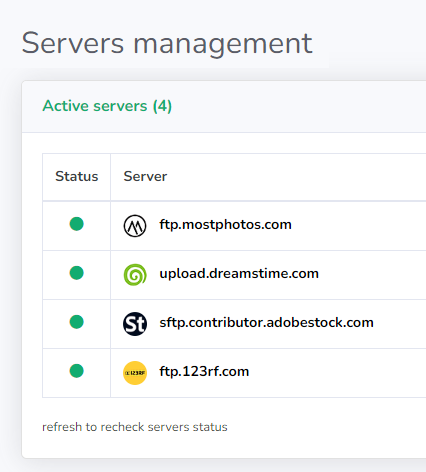Open the ftp.mostphotos.com server entry
Image resolution: width=426 pixels, height=472 pixels.
[225, 225]
